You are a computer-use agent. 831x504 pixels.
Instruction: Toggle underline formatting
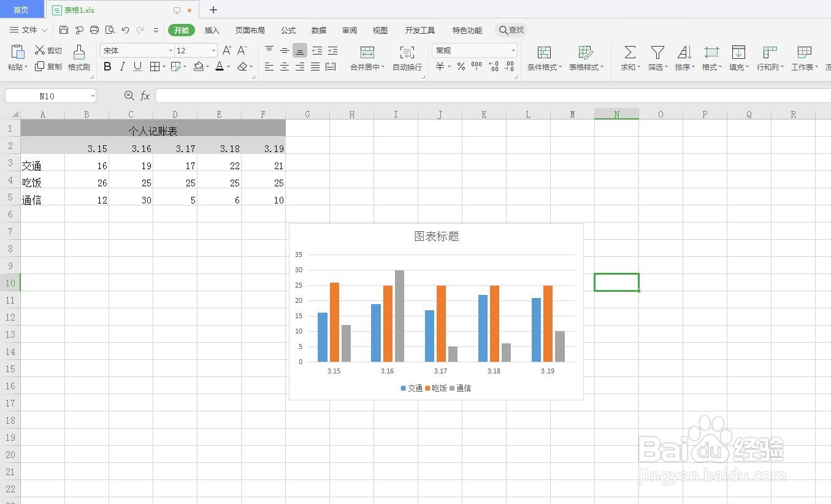[136, 66]
